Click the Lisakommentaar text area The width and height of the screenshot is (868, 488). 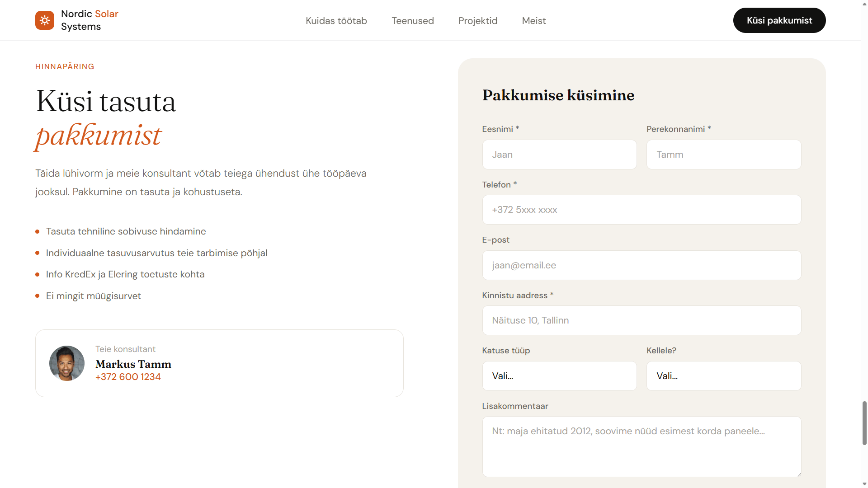[x=642, y=446]
